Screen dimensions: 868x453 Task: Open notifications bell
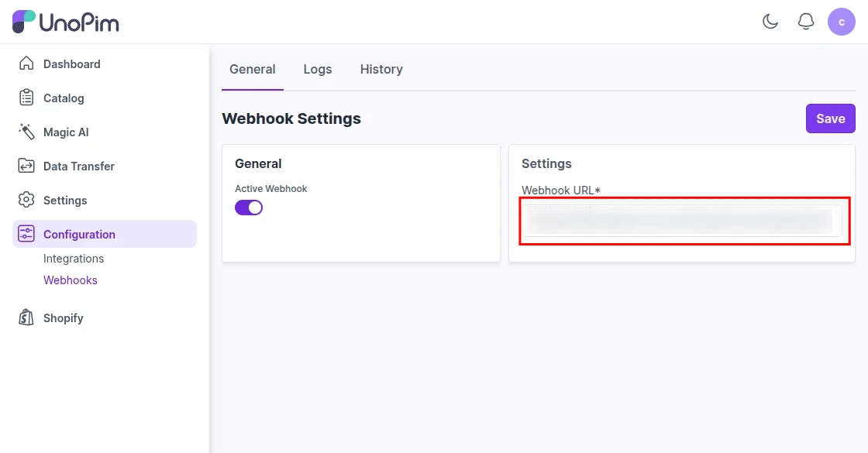point(805,22)
